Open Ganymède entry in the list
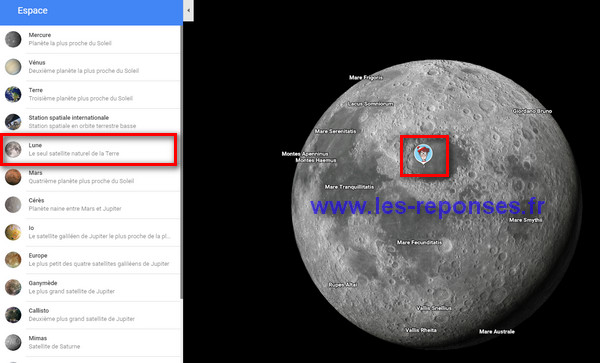This screenshot has height=363, width=600. [x=90, y=287]
